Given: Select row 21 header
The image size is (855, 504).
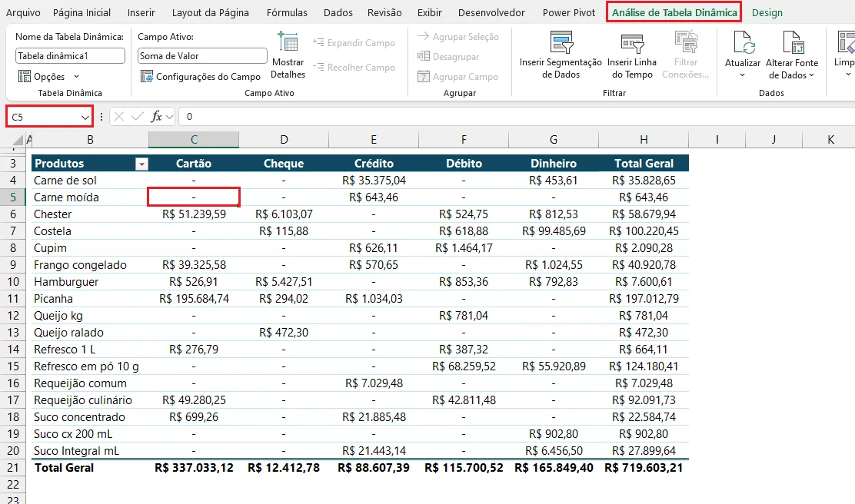Looking at the screenshot, I should [12, 467].
